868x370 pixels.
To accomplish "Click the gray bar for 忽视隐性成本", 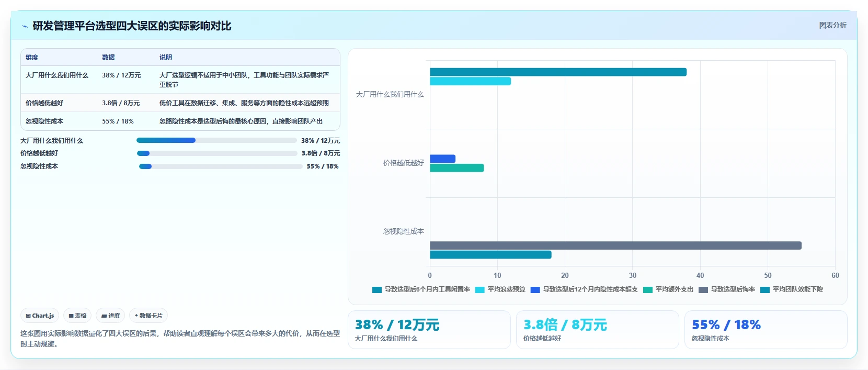I will 615,245.
